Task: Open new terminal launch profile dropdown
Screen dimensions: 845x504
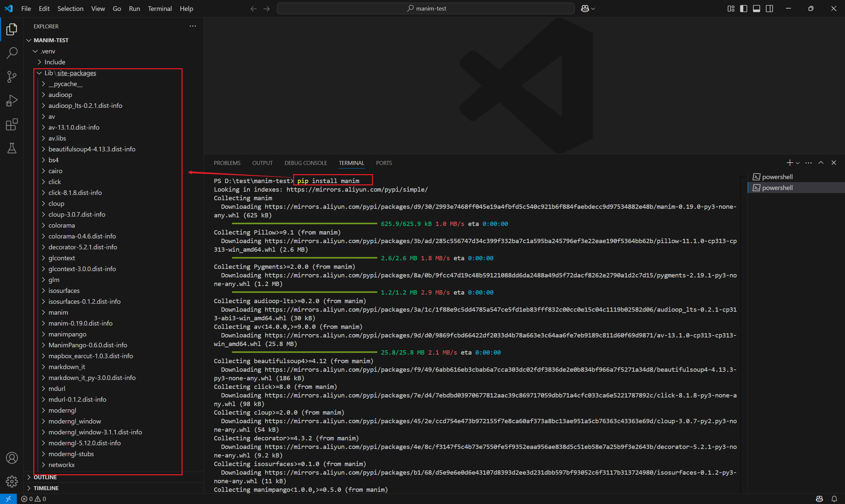Action: coord(798,163)
